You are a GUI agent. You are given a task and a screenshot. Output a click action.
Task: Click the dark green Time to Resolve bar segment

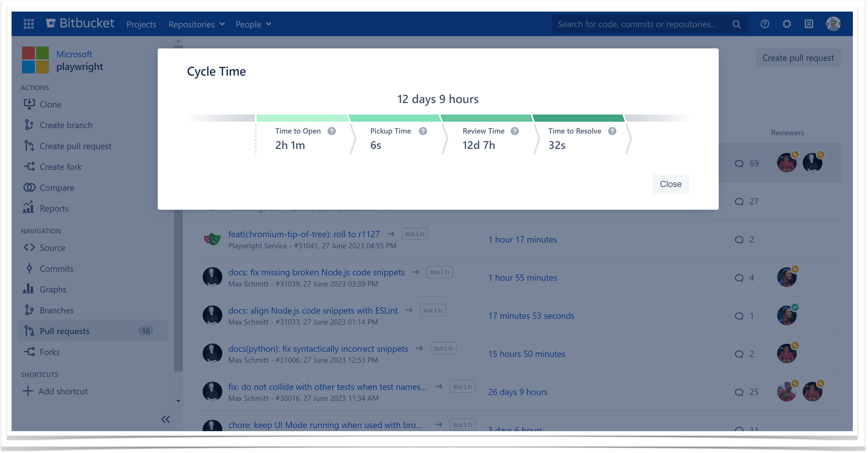(x=578, y=118)
